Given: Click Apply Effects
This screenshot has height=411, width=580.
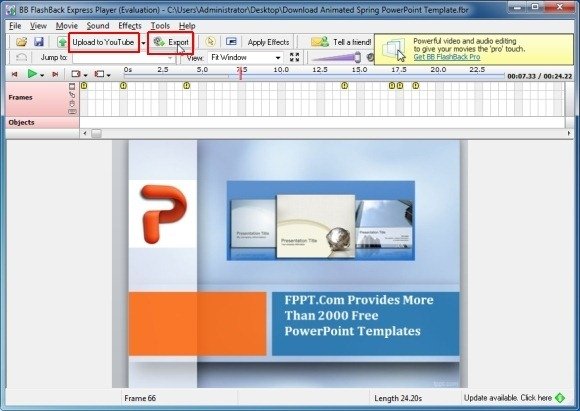Looking at the screenshot, I should [268, 42].
